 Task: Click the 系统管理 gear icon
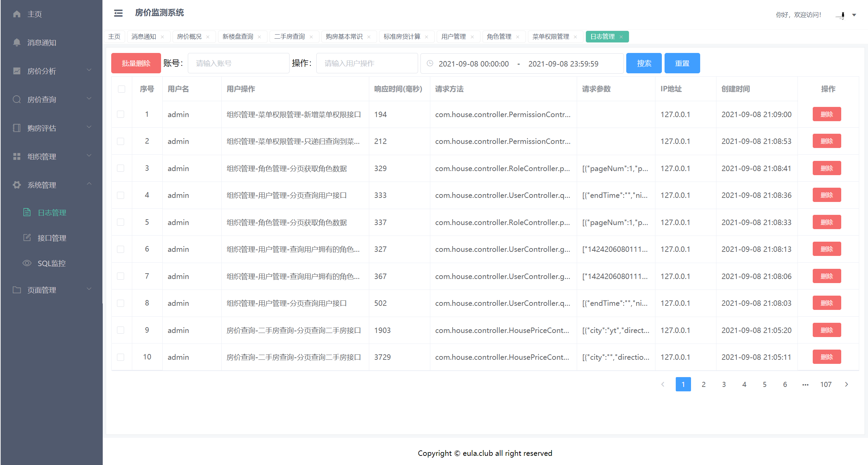coord(17,185)
